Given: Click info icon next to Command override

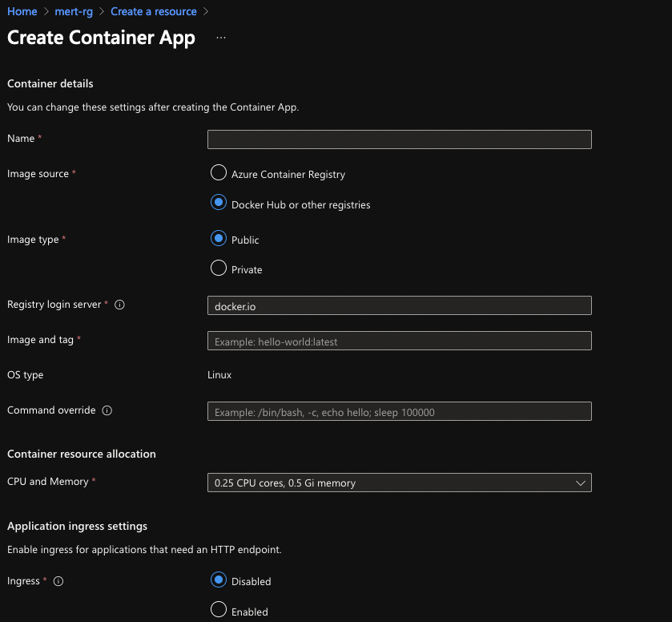Looking at the screenshot, I should (x=107, y=410).
